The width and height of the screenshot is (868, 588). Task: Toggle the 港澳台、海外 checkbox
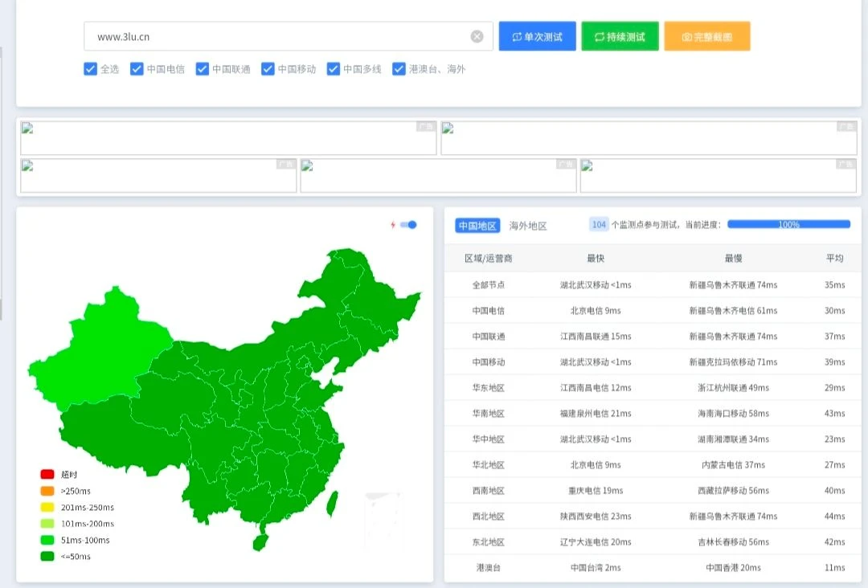(x=399, y=69)
